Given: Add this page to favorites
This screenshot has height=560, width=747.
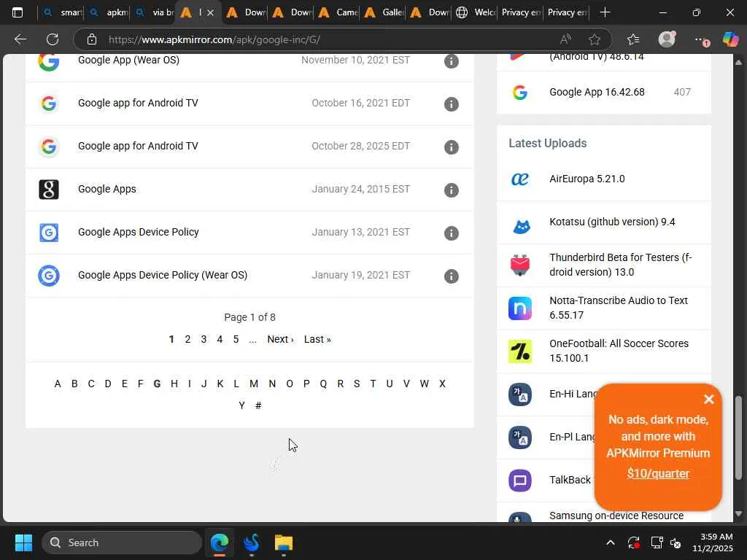Looking at the screenshot, I should tap(594, 39).
